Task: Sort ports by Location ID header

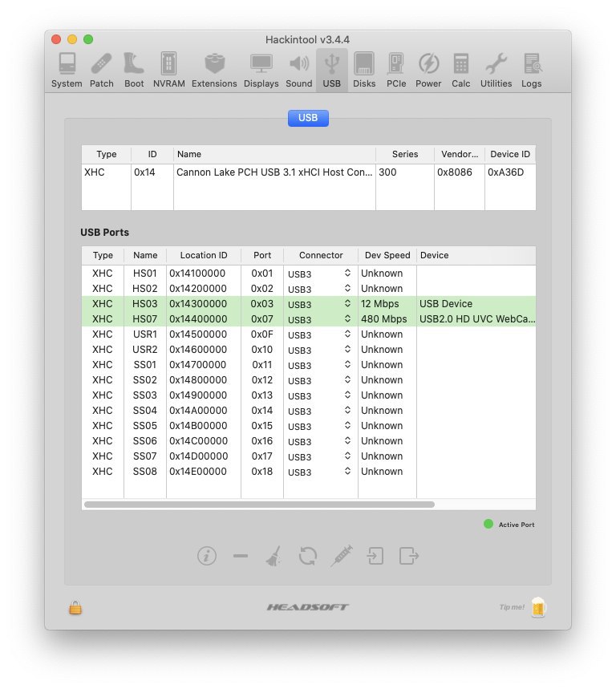Action: tap(204, 255)
